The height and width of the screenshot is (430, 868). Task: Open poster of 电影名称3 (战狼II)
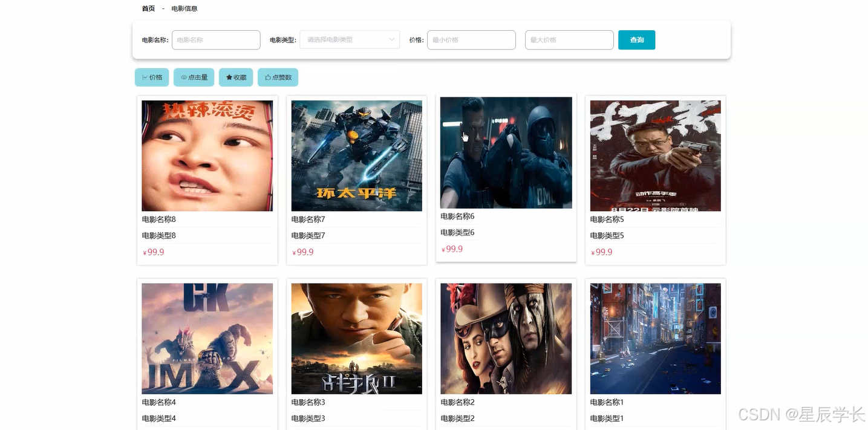357,339
